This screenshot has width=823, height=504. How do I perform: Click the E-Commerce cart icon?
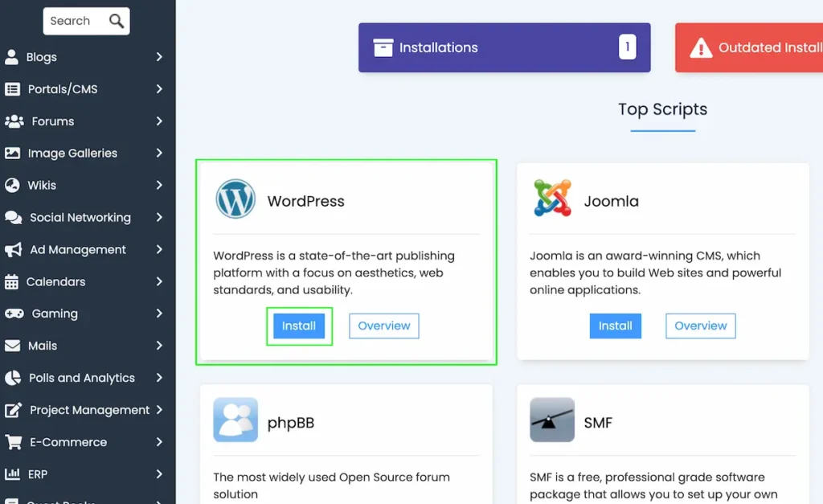[x=14, y=442]
